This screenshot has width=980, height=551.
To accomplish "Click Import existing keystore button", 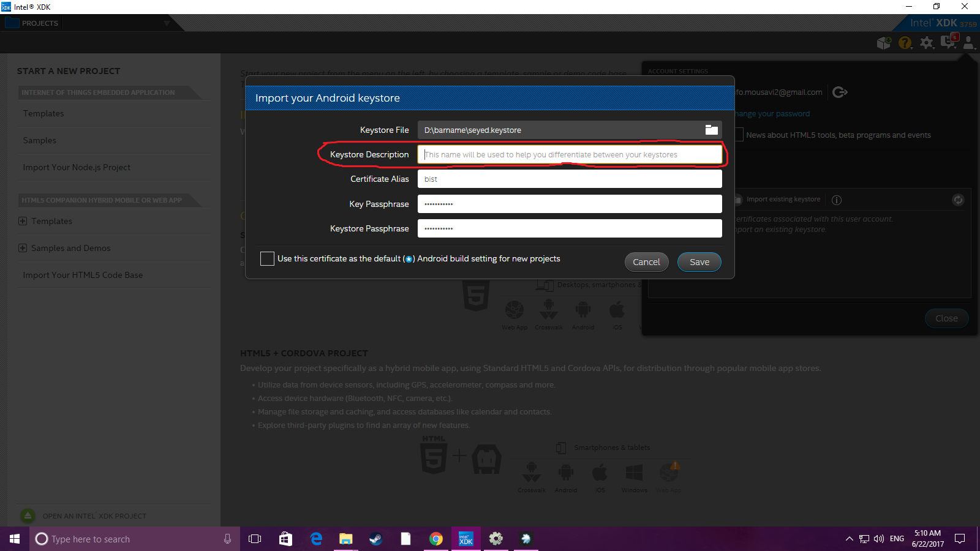I will [x=778, y=200].
